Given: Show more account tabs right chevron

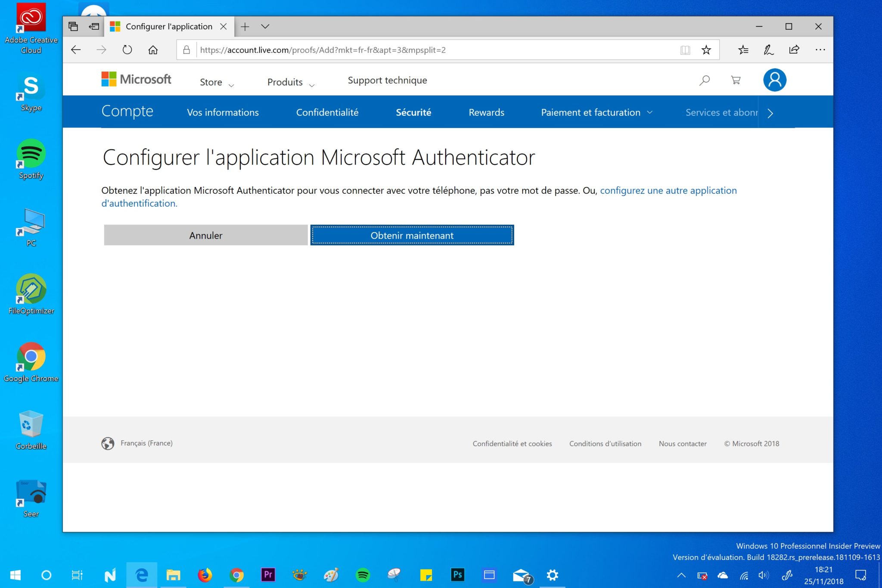Looking at the screenshot, I should click(x=770, y=113).
